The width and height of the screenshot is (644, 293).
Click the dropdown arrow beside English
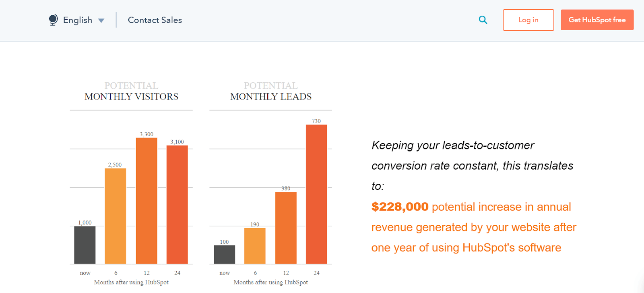(101, 20)
